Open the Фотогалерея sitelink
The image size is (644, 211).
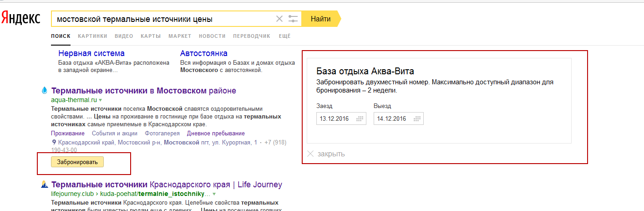pyautogui.click(x=162, y=134)
